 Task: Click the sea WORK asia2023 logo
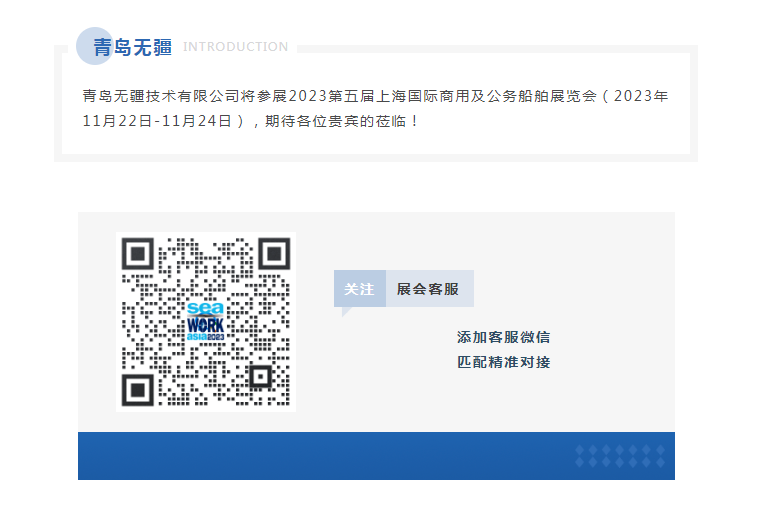pos(206,322)
